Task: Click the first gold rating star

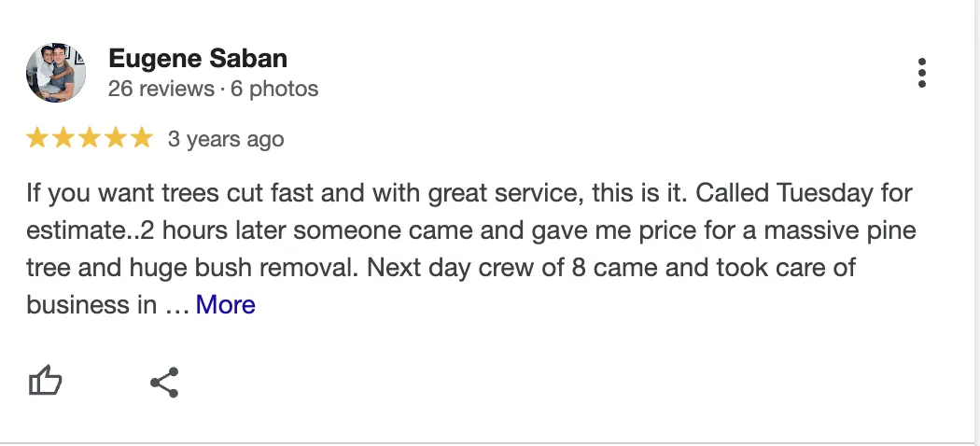Action: coord(37,138)
